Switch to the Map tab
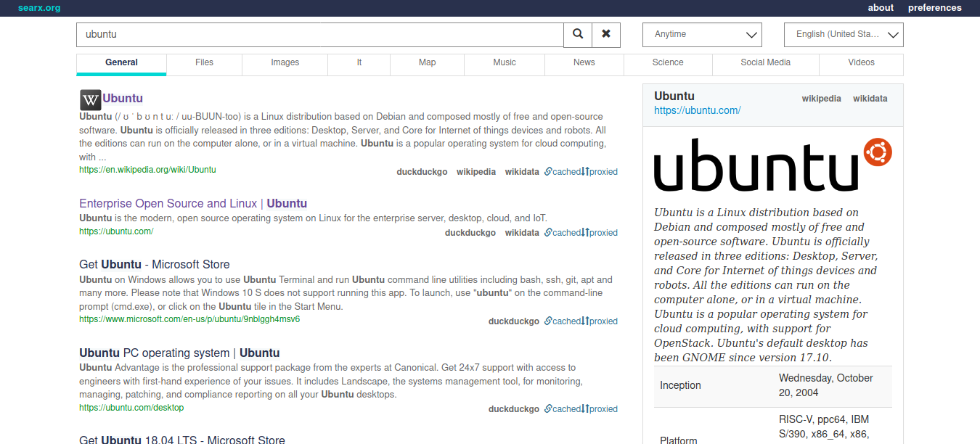 pyautogui.click(x=428, y=63)
